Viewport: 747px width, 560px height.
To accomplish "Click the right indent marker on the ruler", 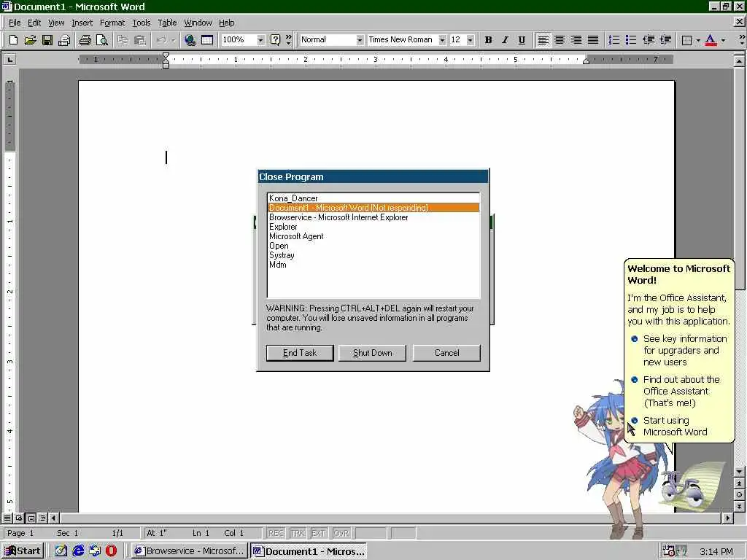I will click(x=586, y=61).
